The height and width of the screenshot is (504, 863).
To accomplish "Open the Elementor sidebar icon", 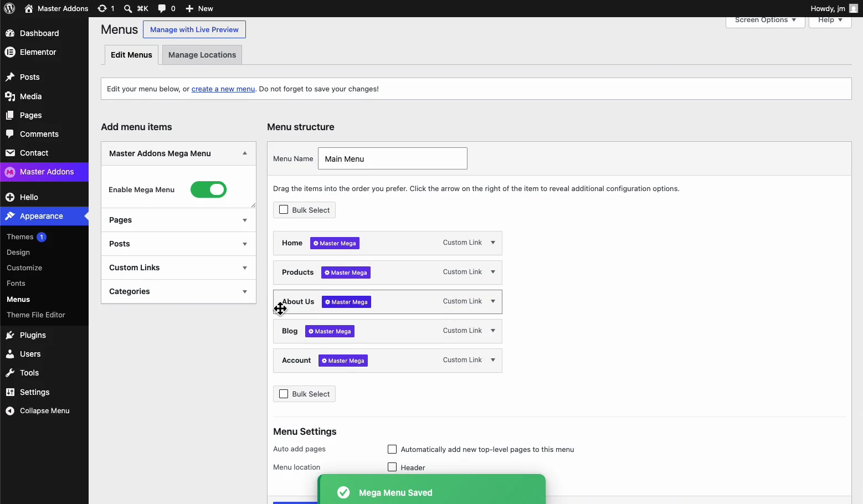I will (x=10, y=52).
